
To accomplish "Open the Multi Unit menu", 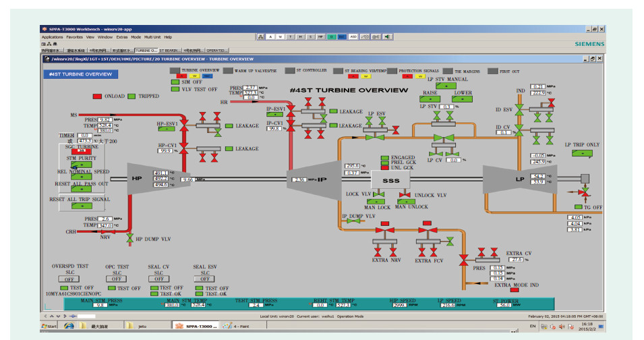I will (x=152, y=37).
